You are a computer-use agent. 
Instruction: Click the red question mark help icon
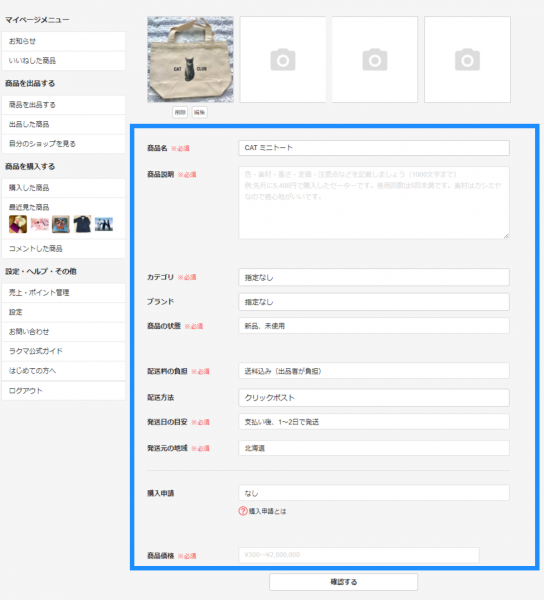point(243,511)
